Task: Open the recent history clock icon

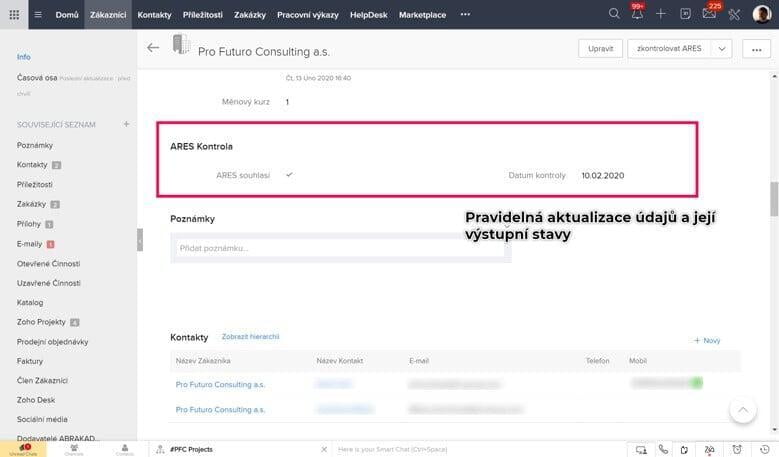Action: [765, 449]
